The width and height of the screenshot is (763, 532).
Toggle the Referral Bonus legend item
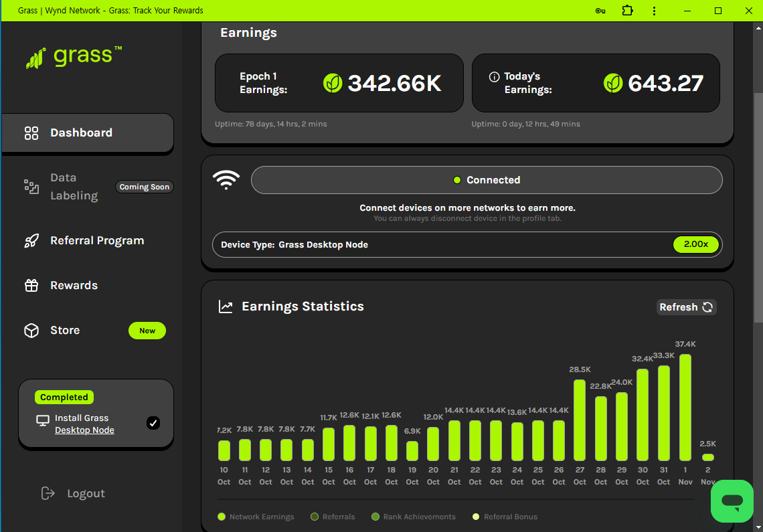point(505,517)
